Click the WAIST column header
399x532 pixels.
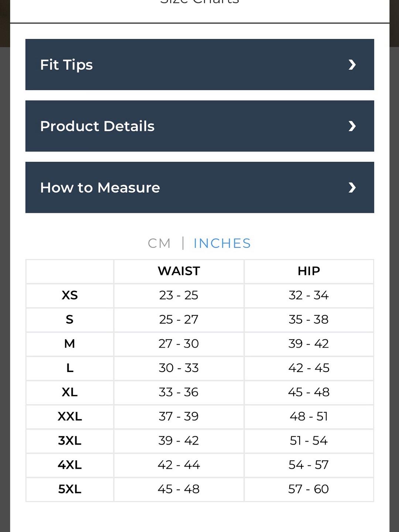coord(179,271)
